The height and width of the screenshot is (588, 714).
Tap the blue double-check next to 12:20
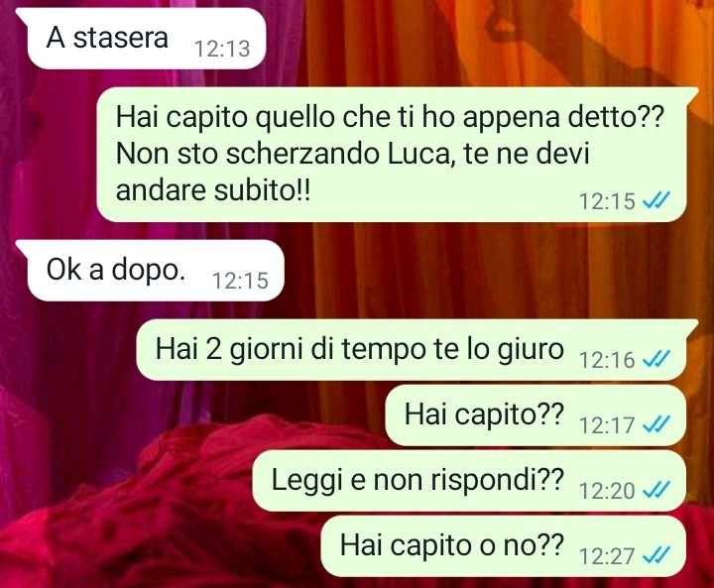[x=656, y=490]
